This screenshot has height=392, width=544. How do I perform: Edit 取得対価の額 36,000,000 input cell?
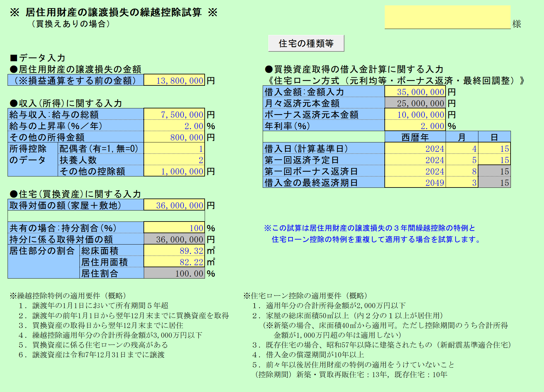tap(174, 205)
